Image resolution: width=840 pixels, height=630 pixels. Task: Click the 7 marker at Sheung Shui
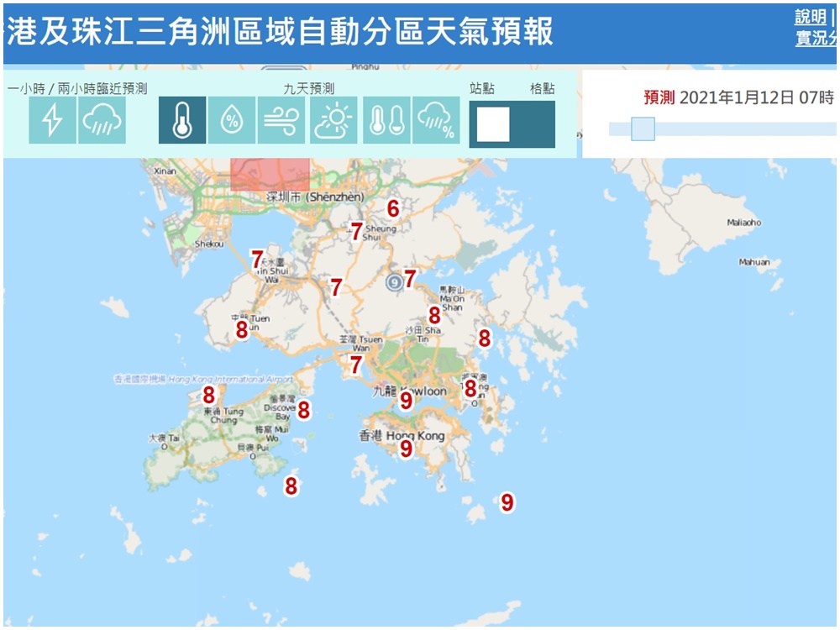[x=357, y=232]
